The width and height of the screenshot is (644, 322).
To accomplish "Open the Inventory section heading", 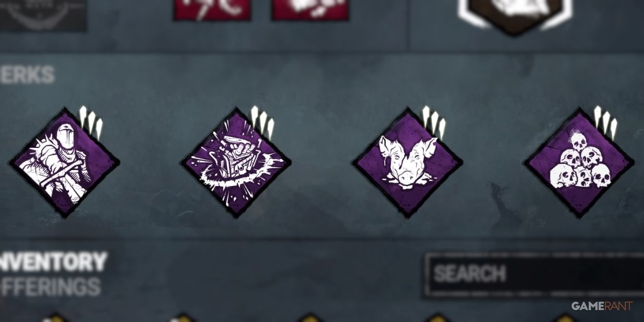I will click(x=53, y=262).
